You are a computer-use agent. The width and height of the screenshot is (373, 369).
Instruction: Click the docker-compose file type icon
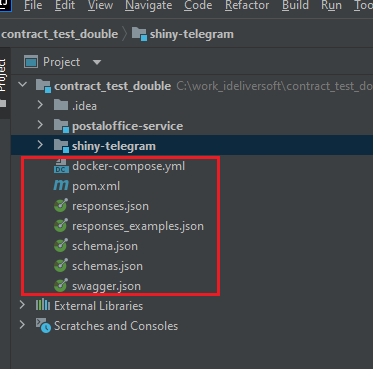click(x=61, y=166)
